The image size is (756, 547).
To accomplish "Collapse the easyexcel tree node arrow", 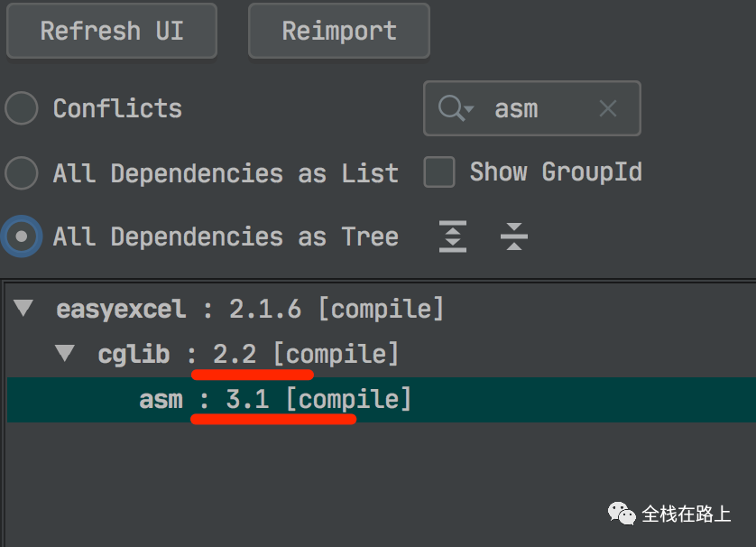I will pos(23,308).
